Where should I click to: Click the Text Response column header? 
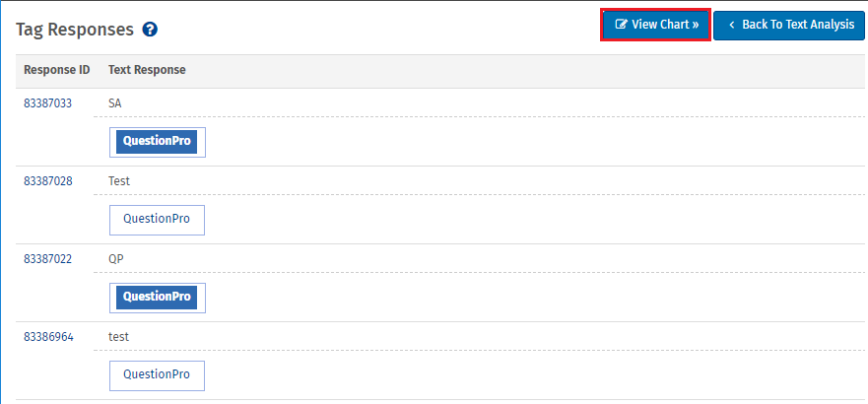(147, 70)
